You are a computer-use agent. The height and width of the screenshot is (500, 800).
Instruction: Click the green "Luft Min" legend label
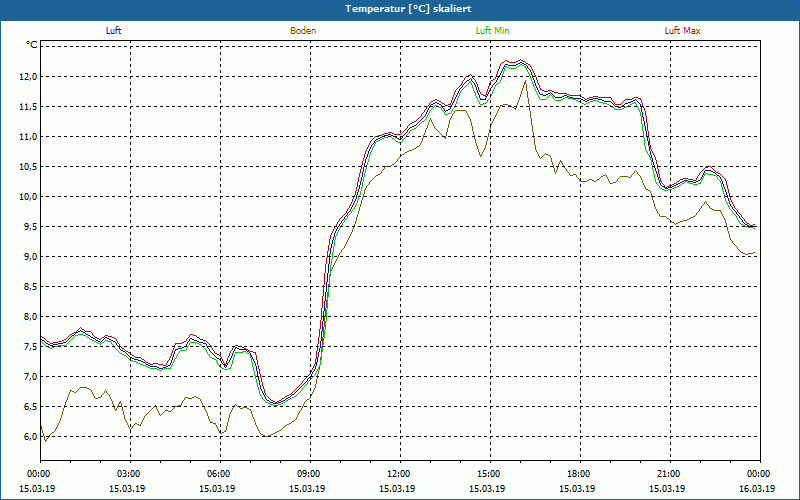[492, 31]
